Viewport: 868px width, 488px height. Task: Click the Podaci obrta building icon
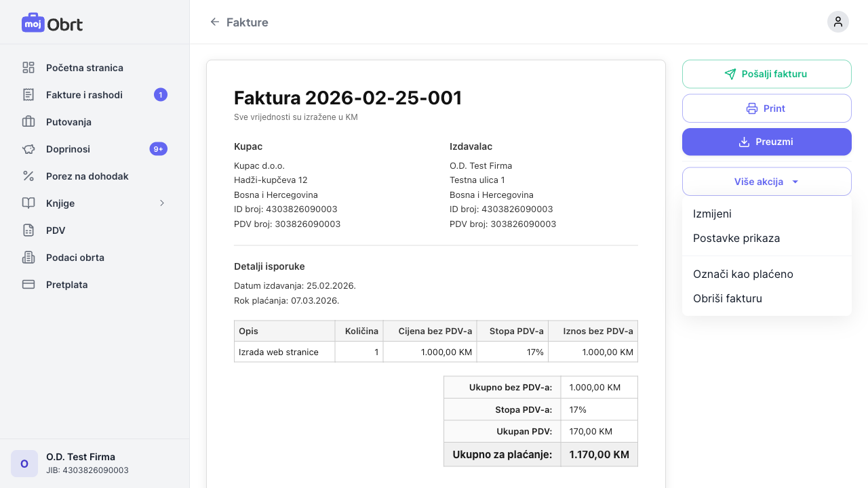click(28, 258)
